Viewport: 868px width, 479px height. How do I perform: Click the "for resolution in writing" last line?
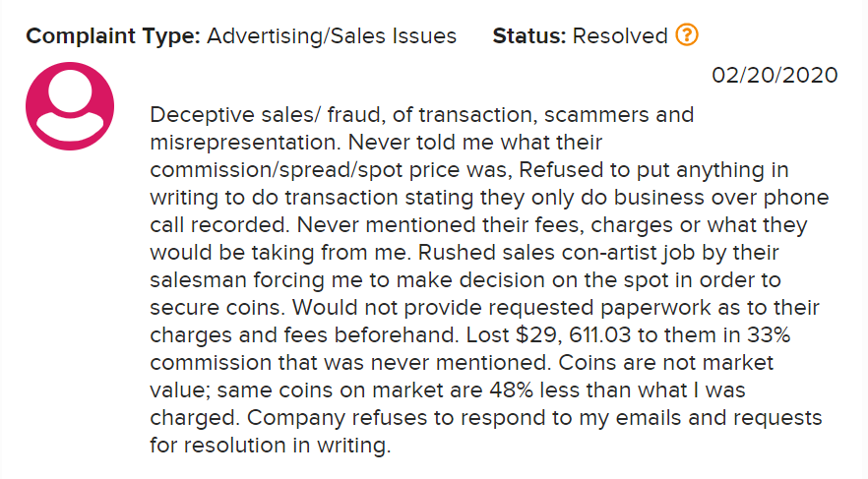270,446
